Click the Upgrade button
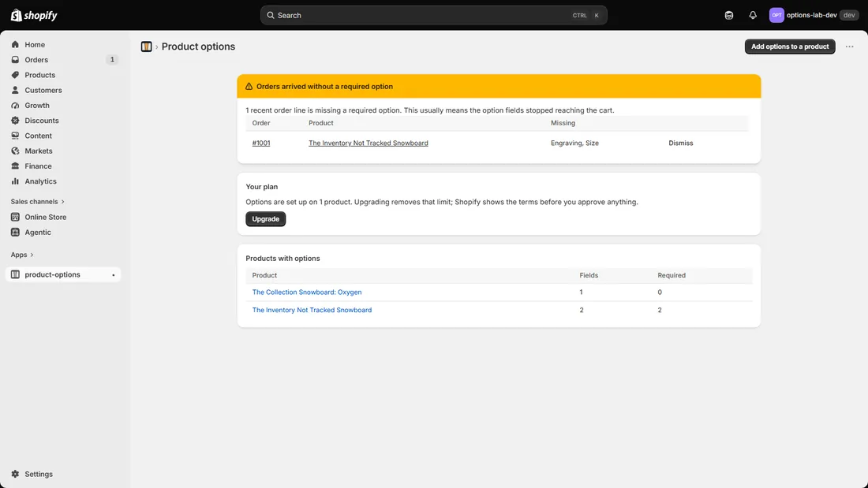Image resolution: width=868 pixels, height=488 pixels. [266, 219]
